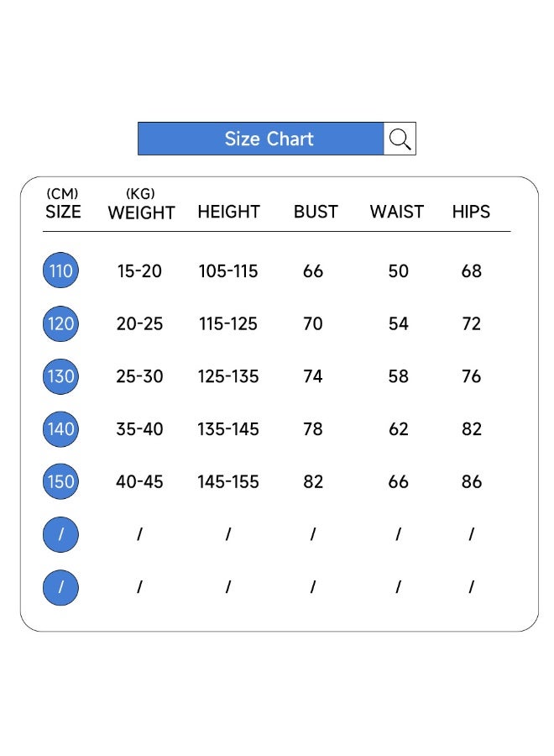This screenshot has width=554, height=756.
Task: Click the 145-155 height value
Action: pos(228,482)
